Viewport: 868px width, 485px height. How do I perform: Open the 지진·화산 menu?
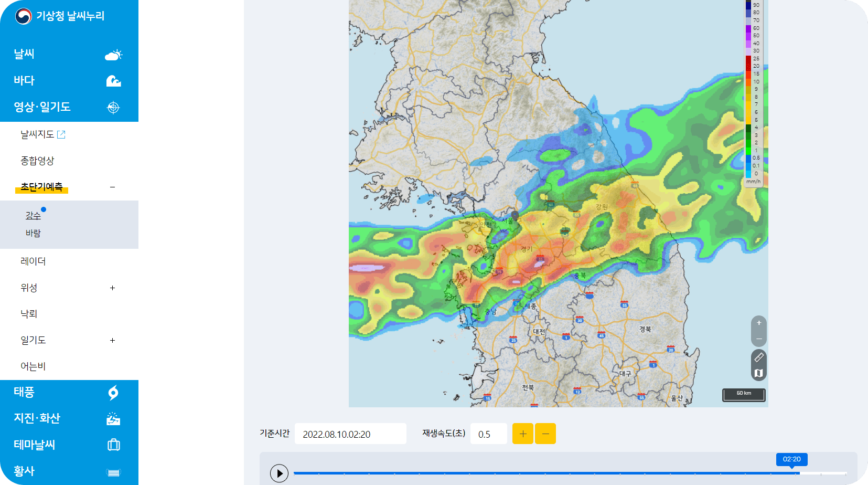click(37, 418)
